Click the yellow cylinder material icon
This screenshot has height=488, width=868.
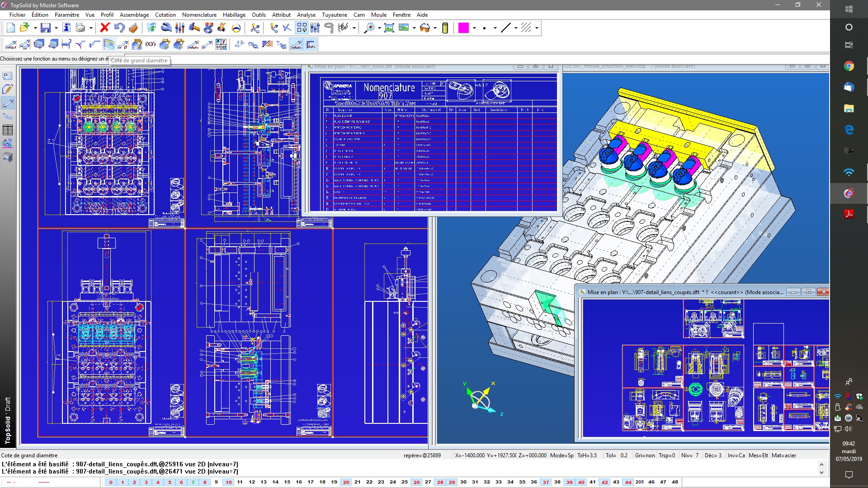445,28
